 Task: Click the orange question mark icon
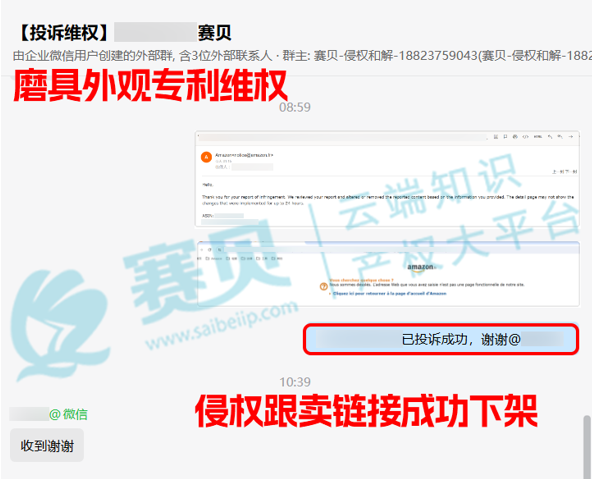point(324,286)
